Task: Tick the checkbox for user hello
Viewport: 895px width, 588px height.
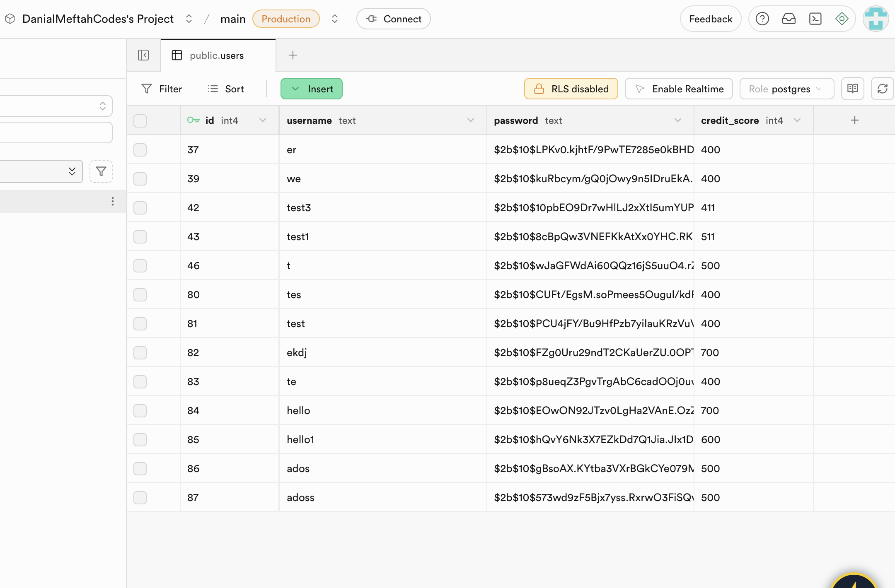Action: pyautogui.click(x=140, y=410)
